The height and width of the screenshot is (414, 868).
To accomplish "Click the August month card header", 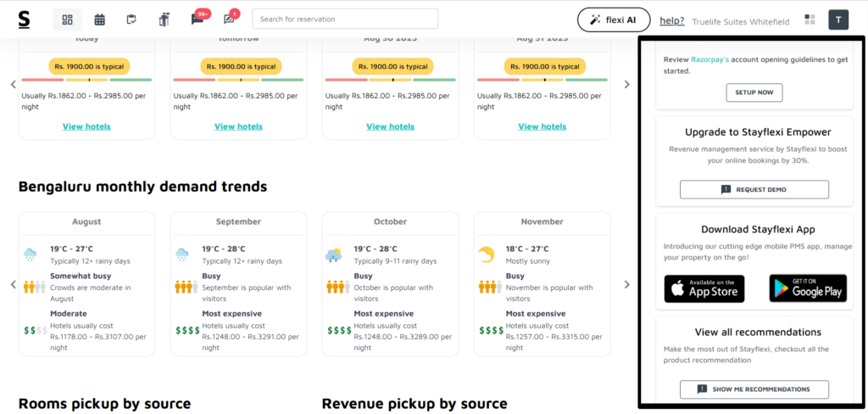I will coord(86,221).
